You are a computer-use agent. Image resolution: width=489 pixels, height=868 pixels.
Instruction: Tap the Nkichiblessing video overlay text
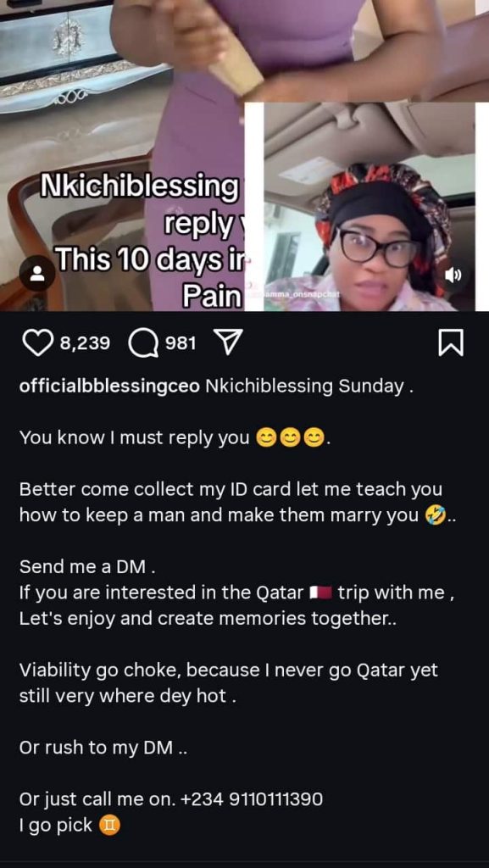(x=138, y=188)
